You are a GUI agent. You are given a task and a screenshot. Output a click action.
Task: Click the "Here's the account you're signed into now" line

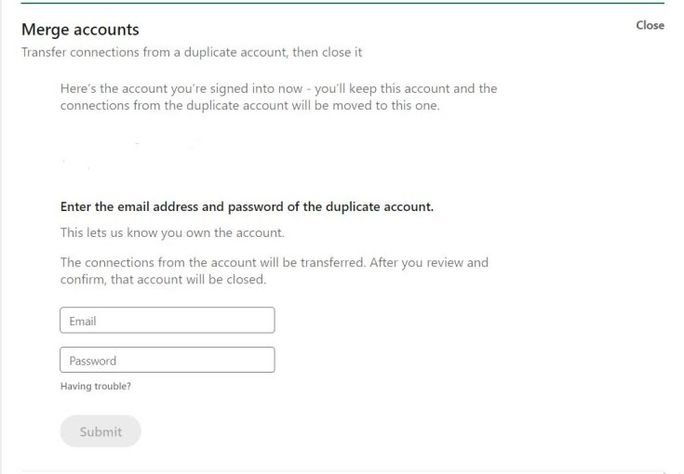(278, 88)
